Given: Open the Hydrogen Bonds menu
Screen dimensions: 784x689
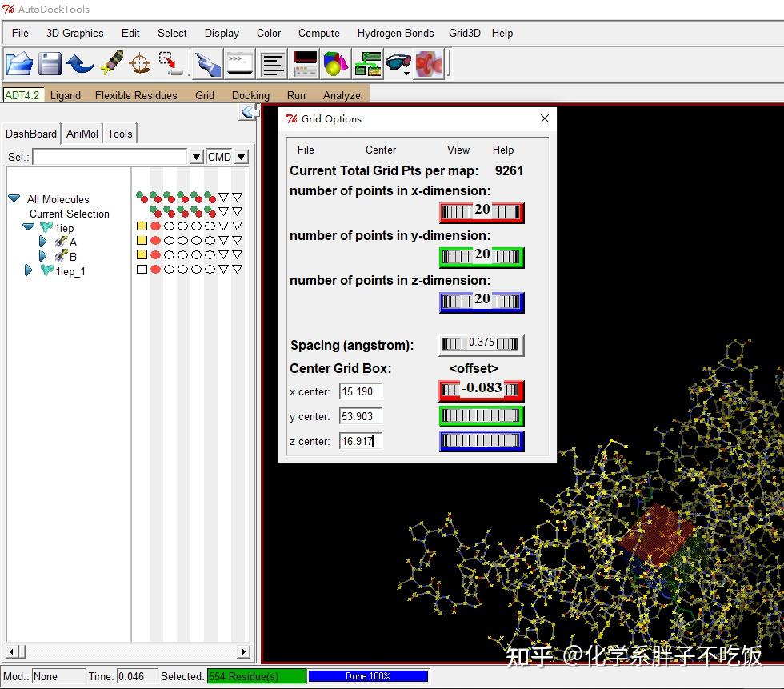Looking at the screenshot, I should click(395, 33).
